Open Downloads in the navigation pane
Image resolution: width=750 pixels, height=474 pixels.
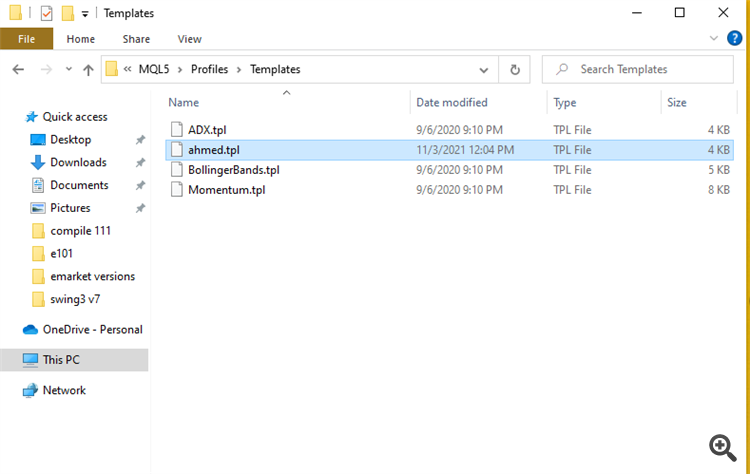pos(78,163)
